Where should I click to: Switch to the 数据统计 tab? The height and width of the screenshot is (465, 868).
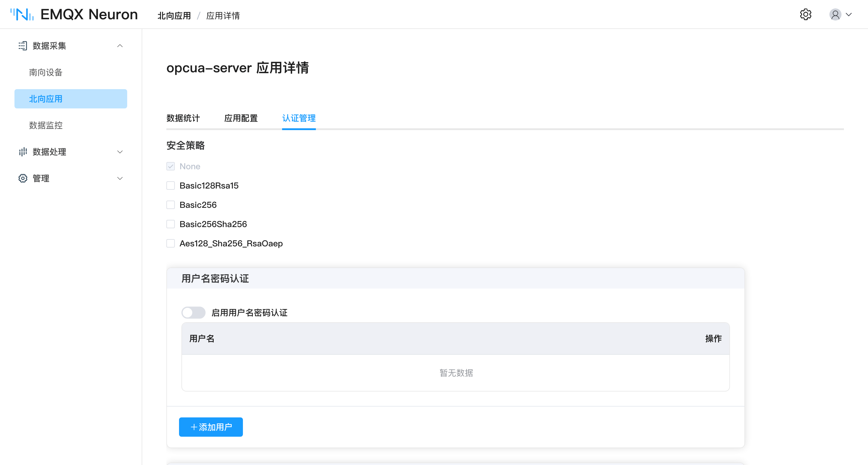click(183, 118)
